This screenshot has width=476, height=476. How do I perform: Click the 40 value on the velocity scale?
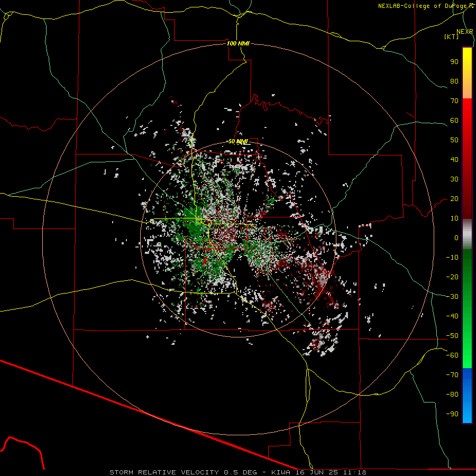454,160
